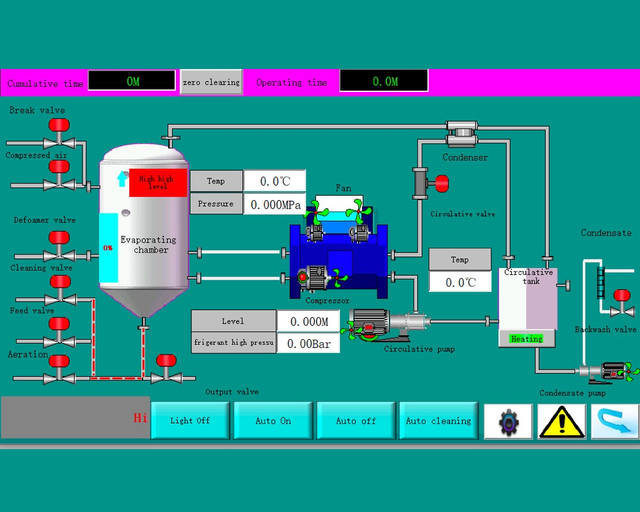Open the Break valve symbol
640x512 pixels.
59,134
